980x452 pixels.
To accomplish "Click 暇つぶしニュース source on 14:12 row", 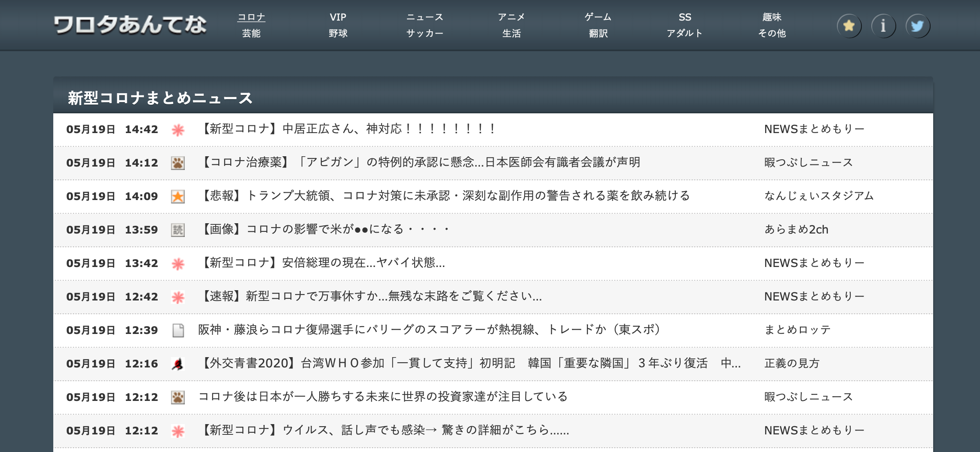I will 808,162.
